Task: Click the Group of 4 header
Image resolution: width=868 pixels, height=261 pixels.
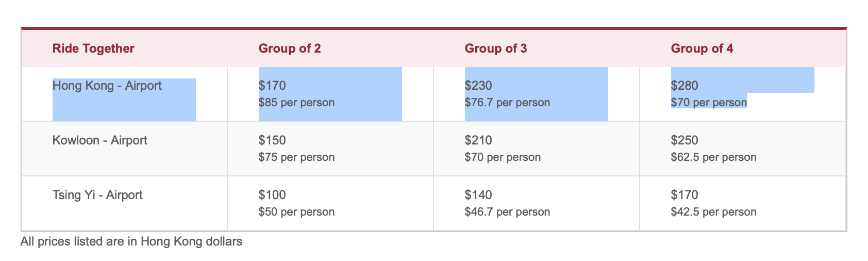Action: tap(702, 48)
